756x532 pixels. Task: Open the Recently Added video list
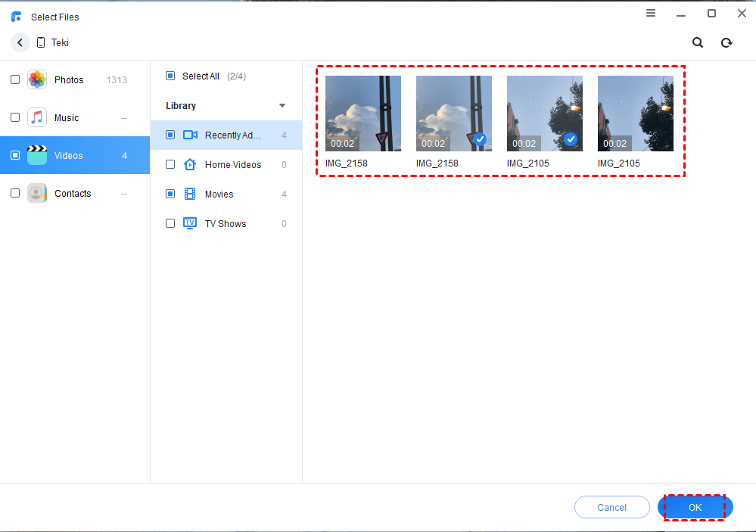[232, 135]
